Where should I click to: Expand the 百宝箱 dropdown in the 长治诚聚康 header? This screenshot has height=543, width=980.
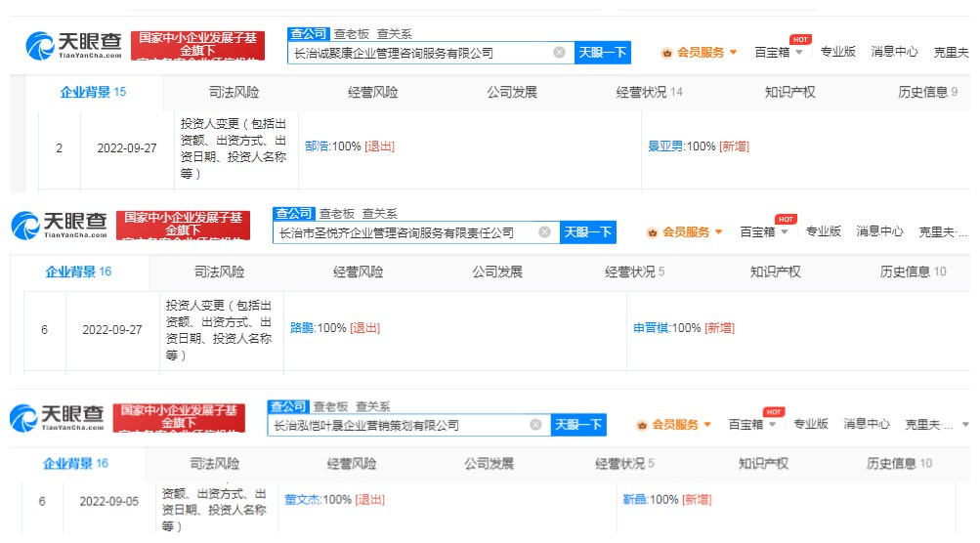(x=798, y=53)
